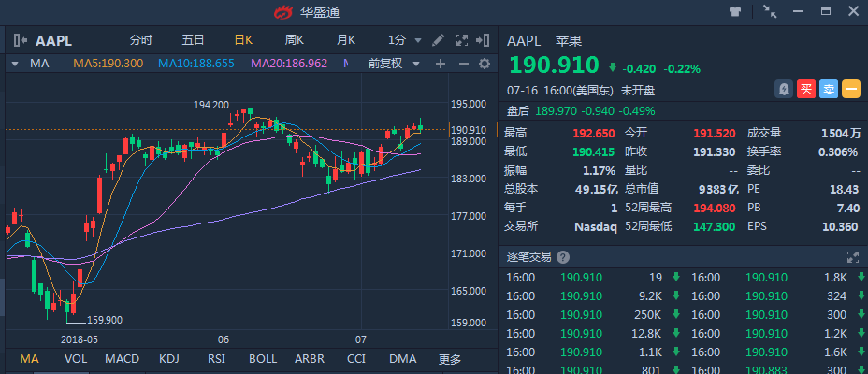Click 苹果 company name

[569, 40]
